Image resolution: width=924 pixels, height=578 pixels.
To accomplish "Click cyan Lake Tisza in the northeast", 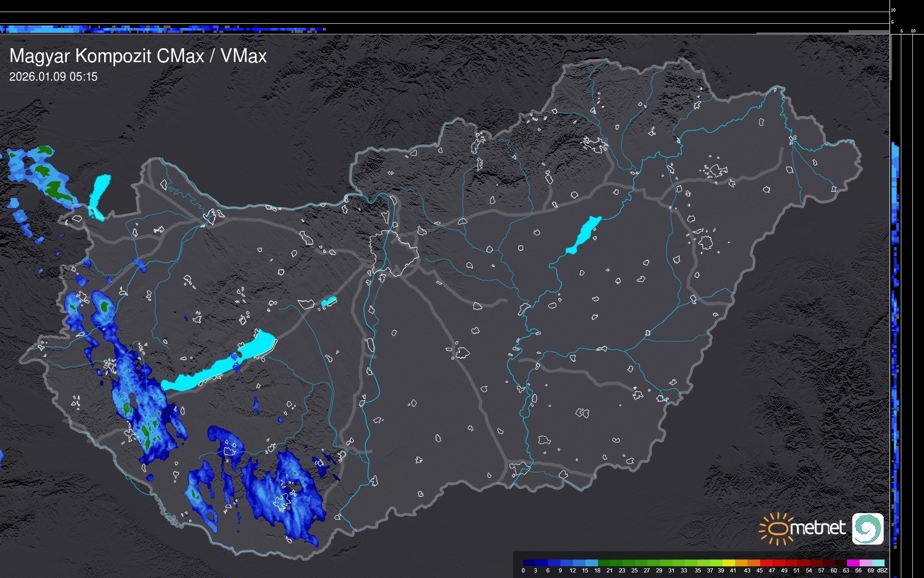I will 585,234.
